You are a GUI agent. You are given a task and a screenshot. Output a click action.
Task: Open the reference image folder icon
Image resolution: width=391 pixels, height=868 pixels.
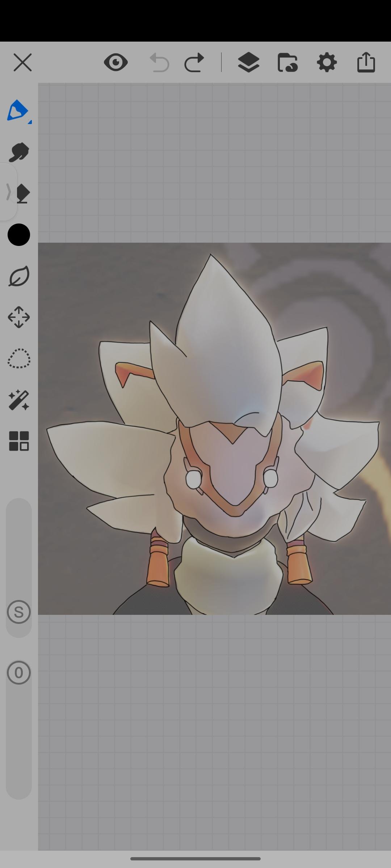pos(288,63)
